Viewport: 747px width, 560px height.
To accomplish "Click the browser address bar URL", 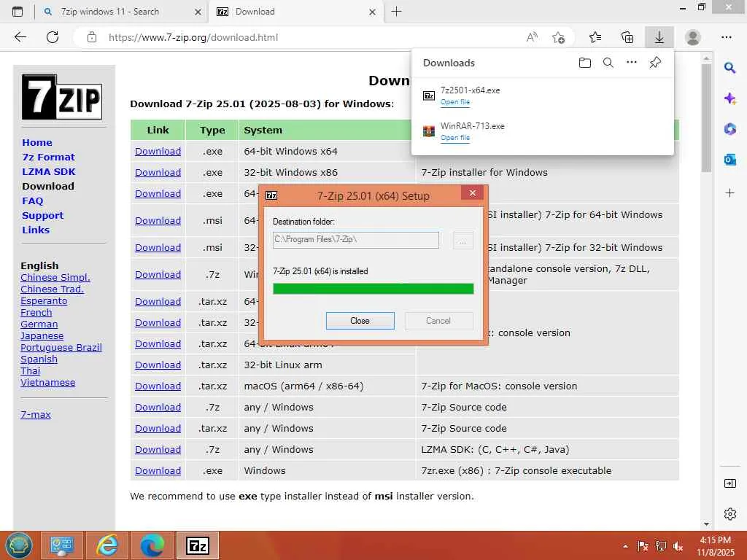I will point(193,37).
